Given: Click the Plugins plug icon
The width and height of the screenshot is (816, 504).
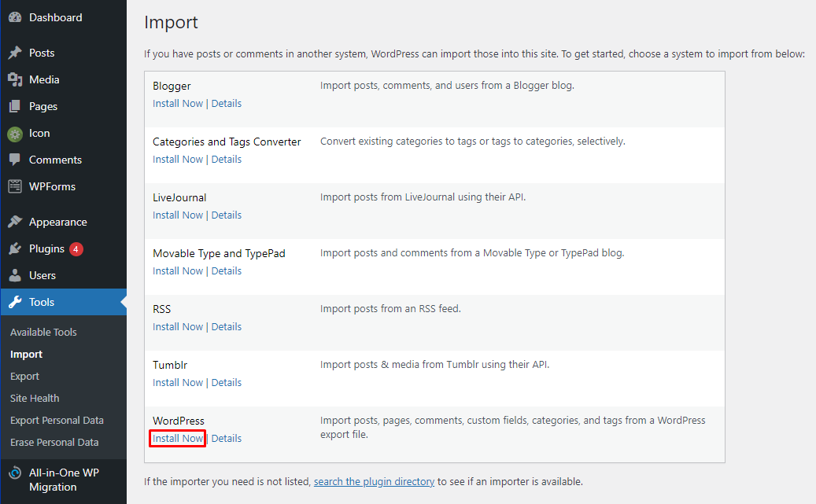Looking at the screenshot, I should point(15,248).
